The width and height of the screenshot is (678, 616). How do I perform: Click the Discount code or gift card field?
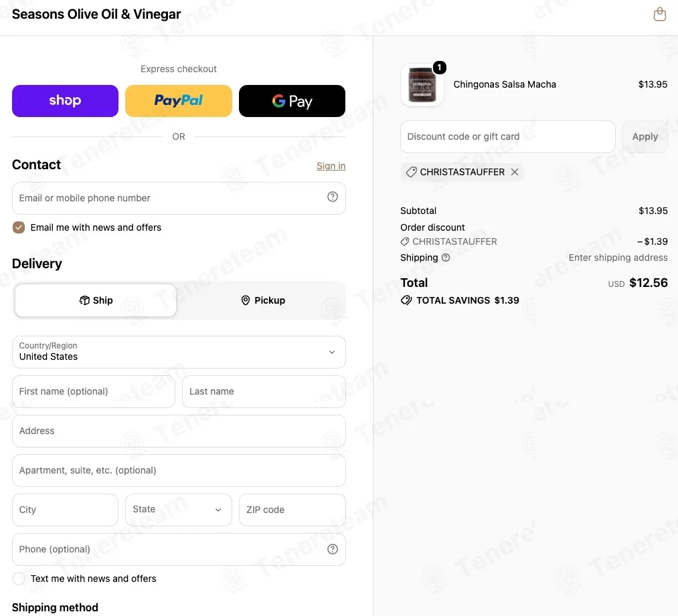coord(507,136)
